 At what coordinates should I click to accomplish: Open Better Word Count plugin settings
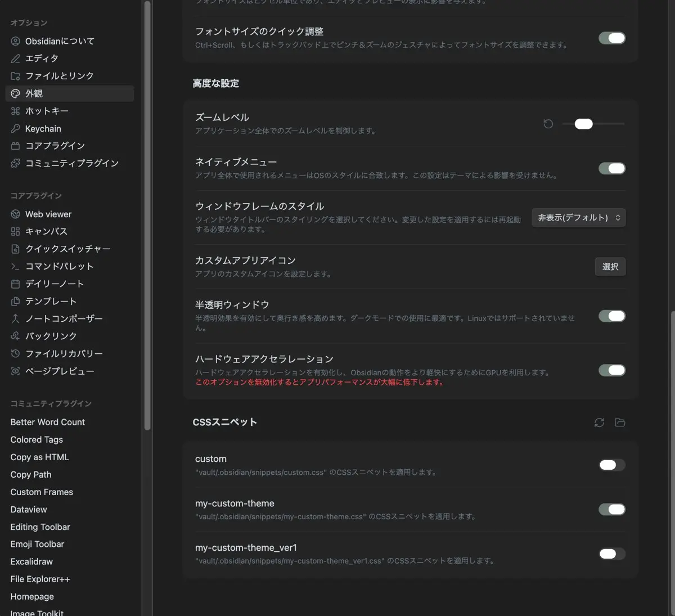70,422
